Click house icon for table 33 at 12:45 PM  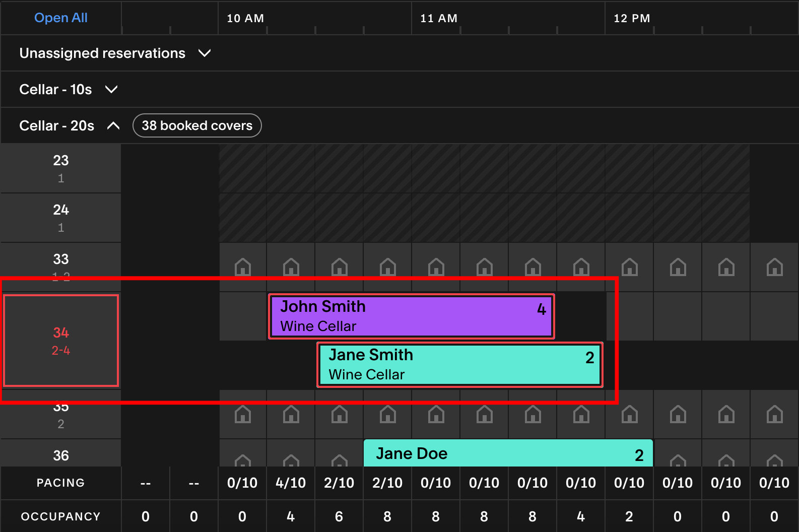coord(775,267)
